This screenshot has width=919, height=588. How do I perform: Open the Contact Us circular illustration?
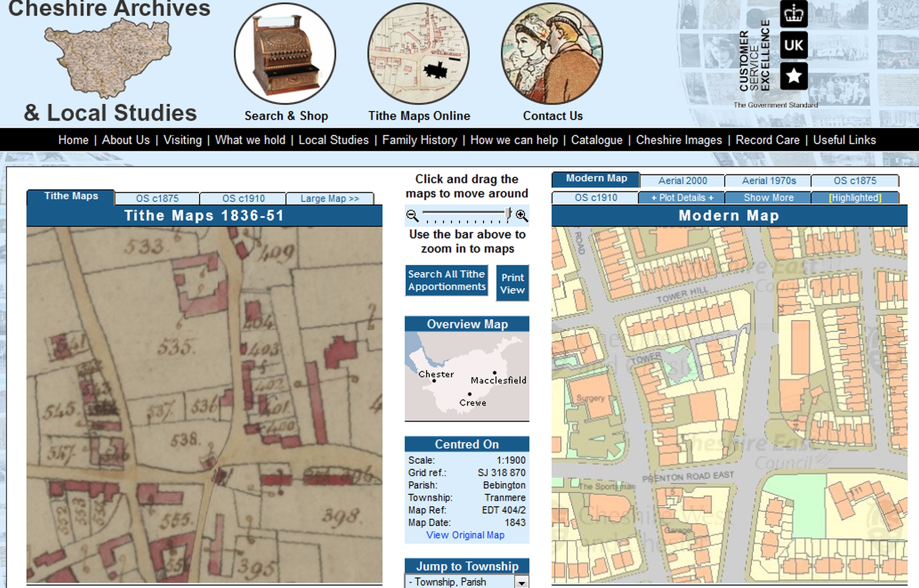click(552, 53)
